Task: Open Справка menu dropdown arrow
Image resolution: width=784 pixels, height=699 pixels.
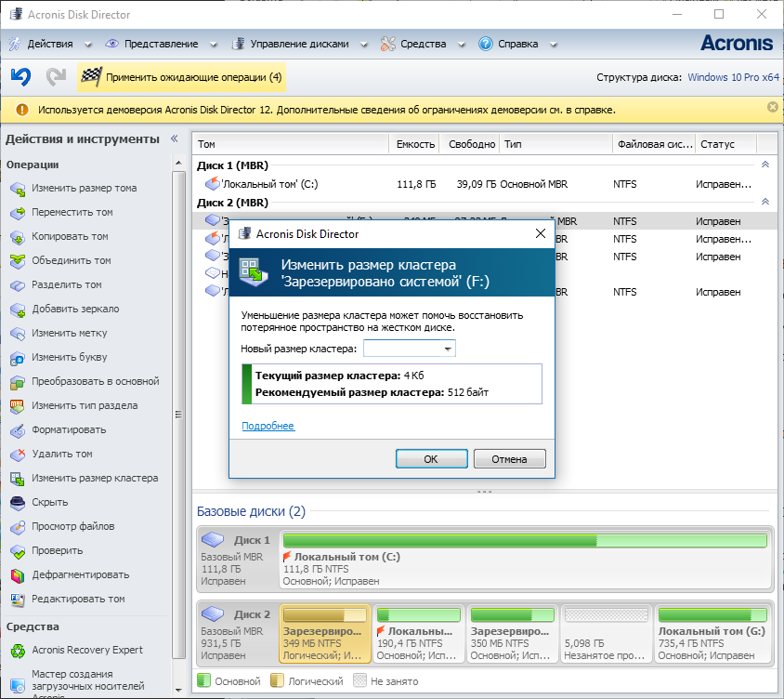Action: coord(553,45)
